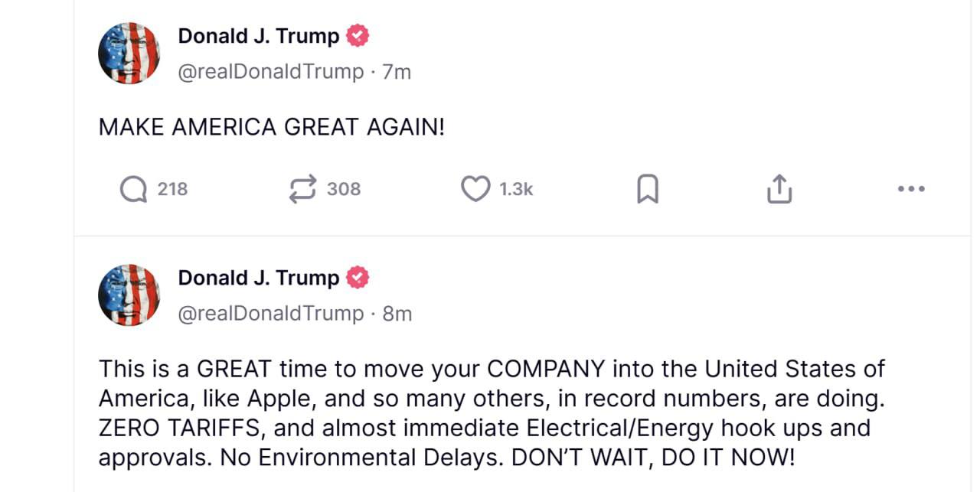This screenshot has width=980, height=492.
Task: Open the profile avatar on the first post
Action: point(129,53)
